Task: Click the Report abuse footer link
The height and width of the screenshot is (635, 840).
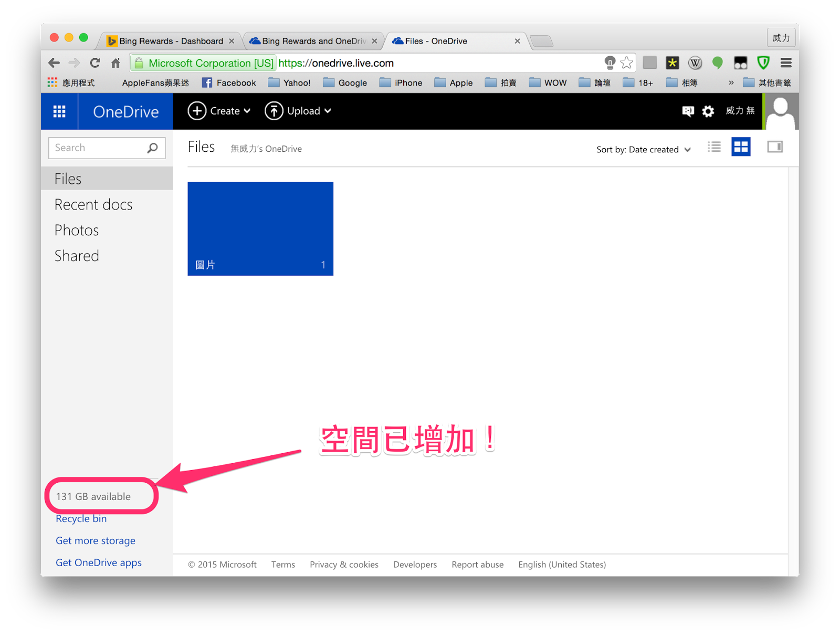Action: [x=477, y=564]
